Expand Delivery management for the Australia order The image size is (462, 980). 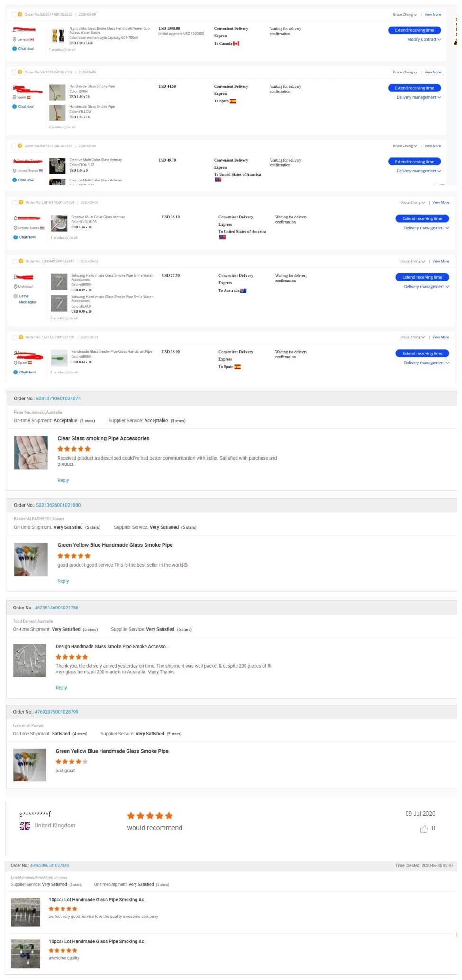point(426,287)
